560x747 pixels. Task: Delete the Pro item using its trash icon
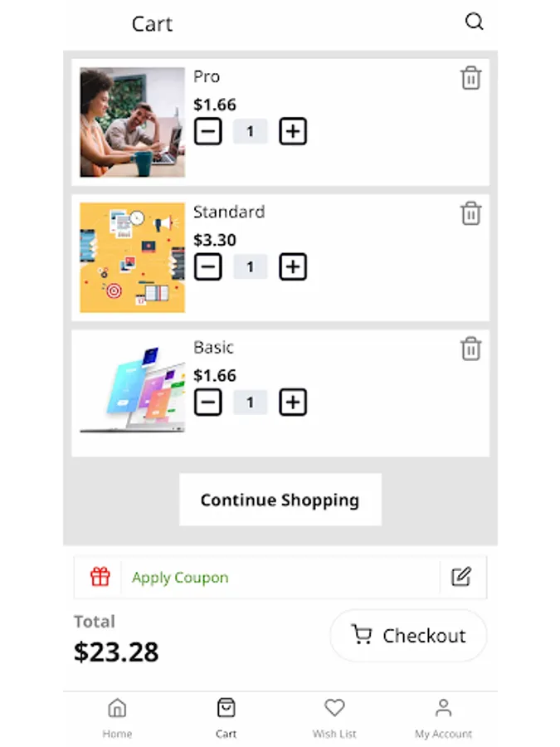coord(471,78)
